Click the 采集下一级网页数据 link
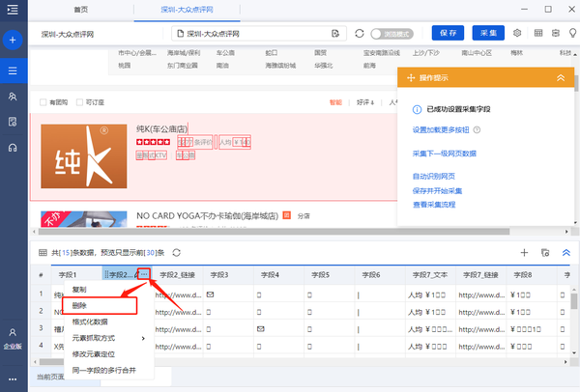The image size is (580, 392). pyautogui.click(x=445, y=154)
